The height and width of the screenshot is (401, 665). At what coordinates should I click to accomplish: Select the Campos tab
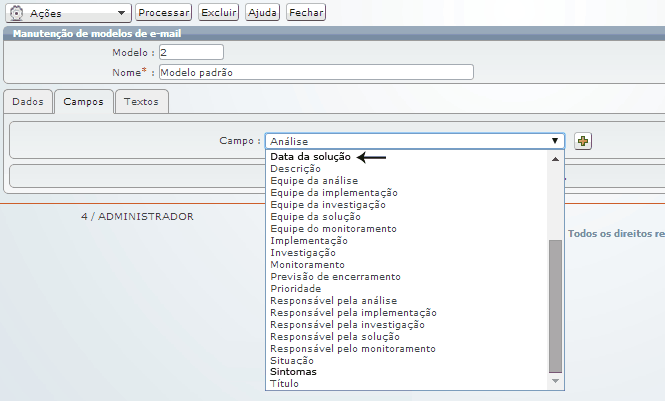pos(84,102)
